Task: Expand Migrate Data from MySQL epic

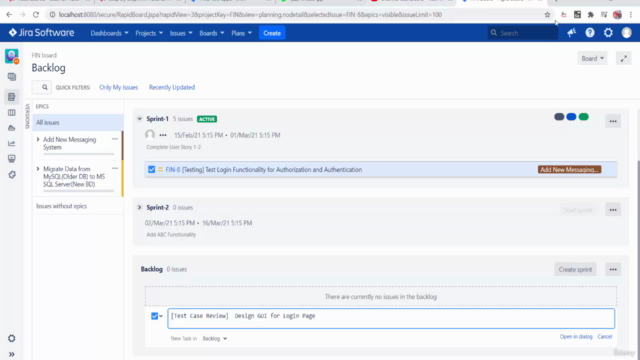Action: point(38,169)
